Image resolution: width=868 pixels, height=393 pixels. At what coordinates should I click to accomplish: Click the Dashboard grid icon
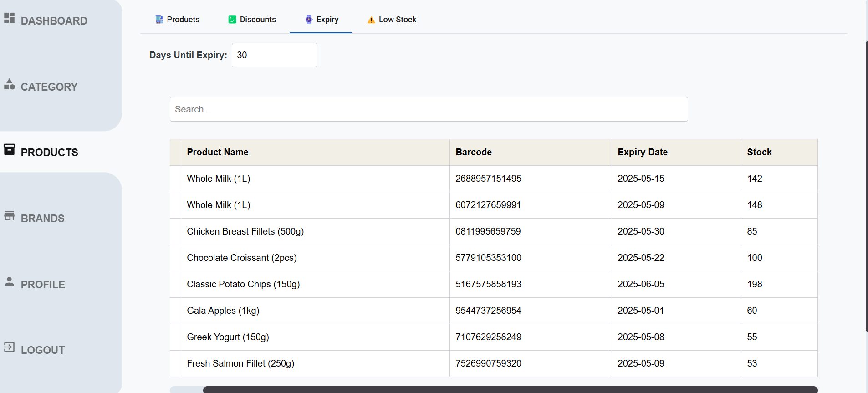[9, 18]
